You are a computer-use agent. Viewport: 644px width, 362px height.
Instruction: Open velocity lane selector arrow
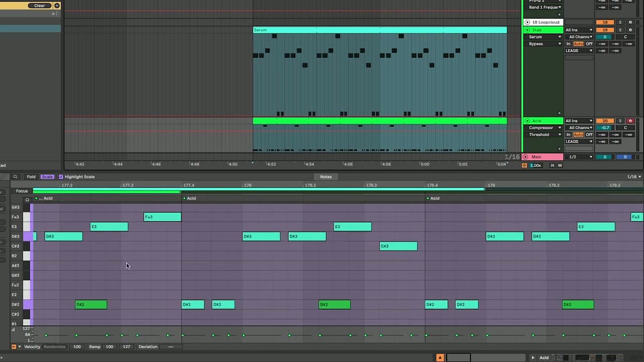click(20, 346)
